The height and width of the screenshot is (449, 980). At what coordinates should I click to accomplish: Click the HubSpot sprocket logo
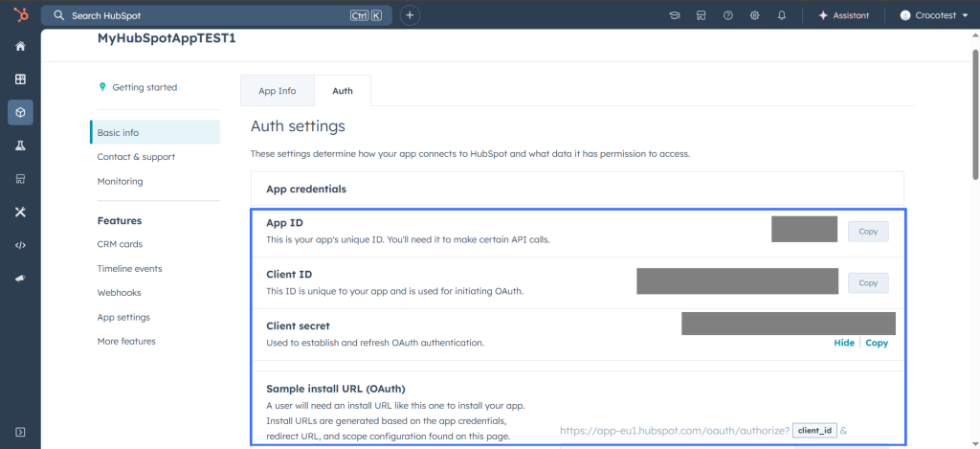pyautogui.click(x=20, y=15)
